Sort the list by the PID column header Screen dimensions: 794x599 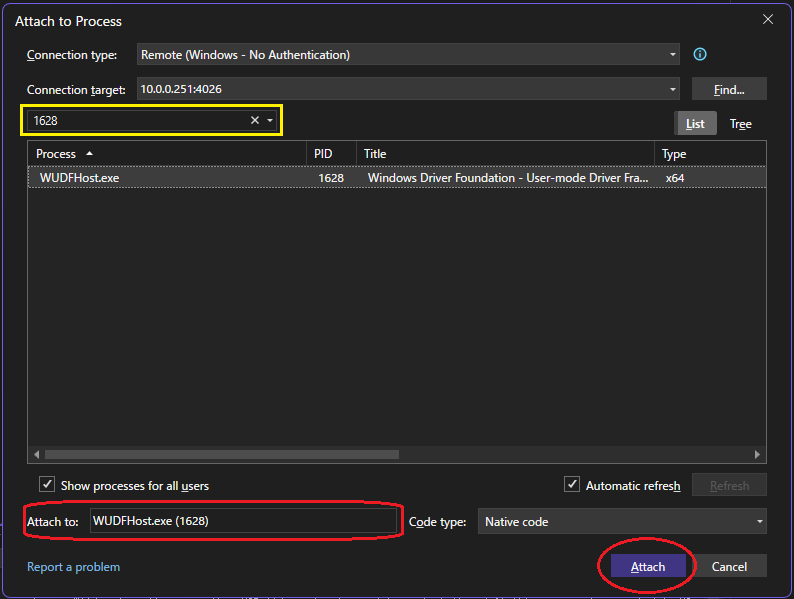click(x=330, y=154)
